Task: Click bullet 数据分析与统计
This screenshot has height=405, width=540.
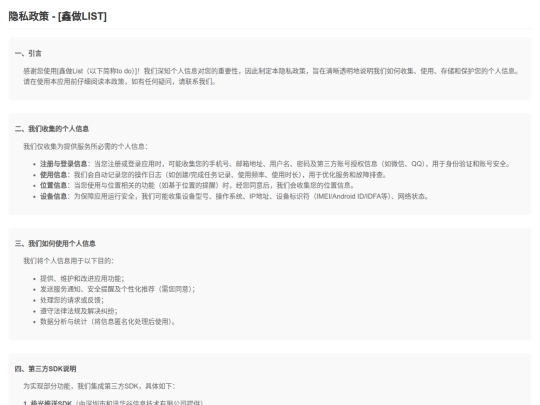Action: click(107, 322)
